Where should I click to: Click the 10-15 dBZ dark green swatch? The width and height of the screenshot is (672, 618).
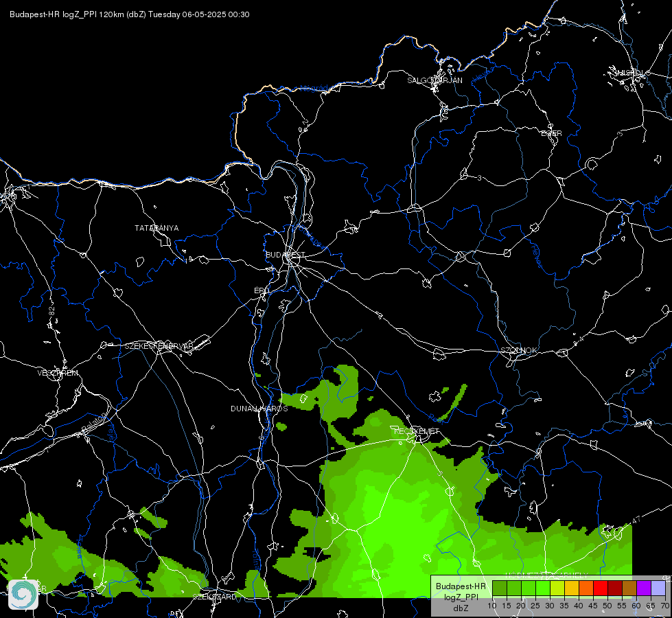click(x=499, y=588)
